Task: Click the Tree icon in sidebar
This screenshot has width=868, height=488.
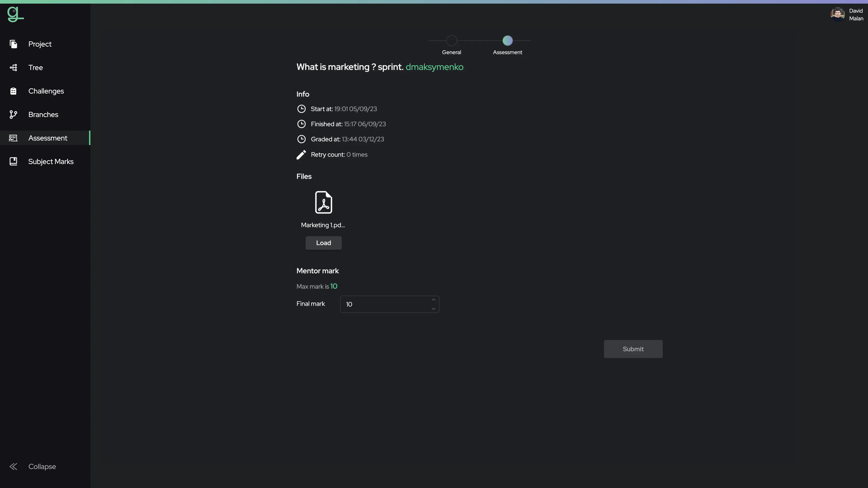Action: (13, 67)
